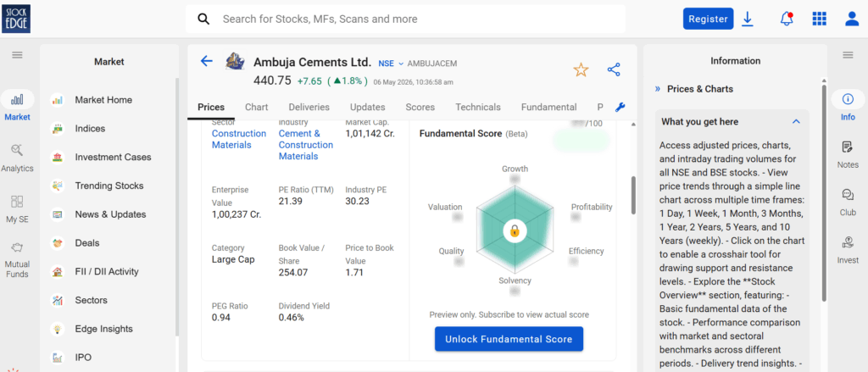Switch exchange via NSE dropdown
Image resolution: width=868 pixels, height=372 pixels.
pos(392,64)
